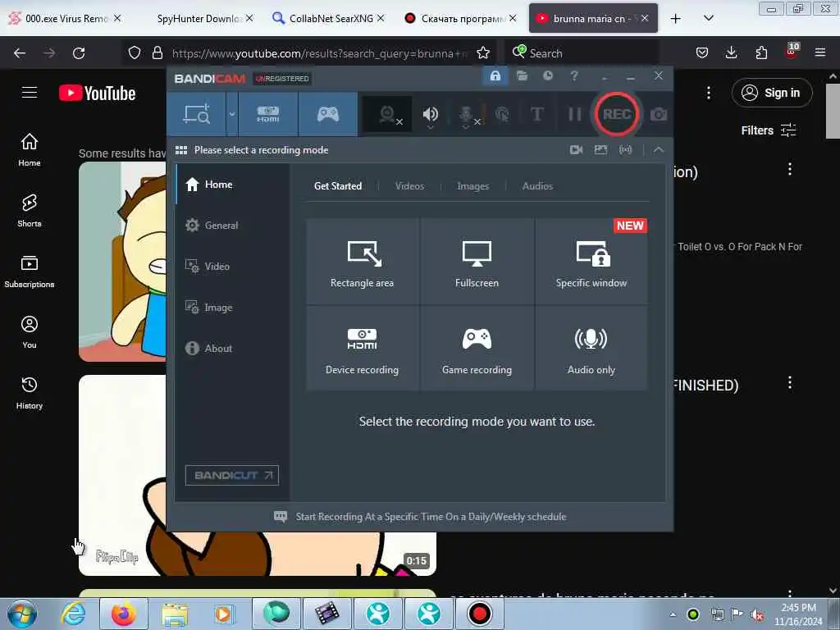Open Firefox downloads arrow icon
The height and width of the screenshot is (630, 840).
click(731, 53)
